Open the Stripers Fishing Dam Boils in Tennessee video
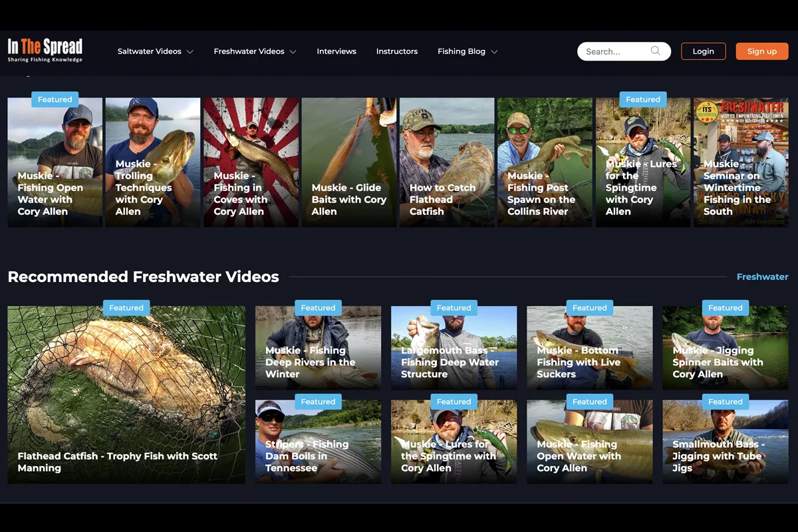 318,442
